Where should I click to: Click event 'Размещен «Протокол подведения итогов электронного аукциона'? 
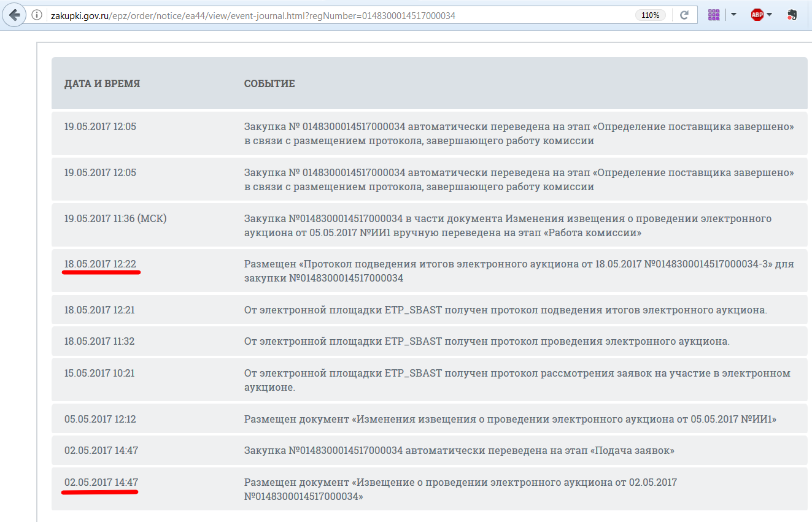click(x=519, y=271)
